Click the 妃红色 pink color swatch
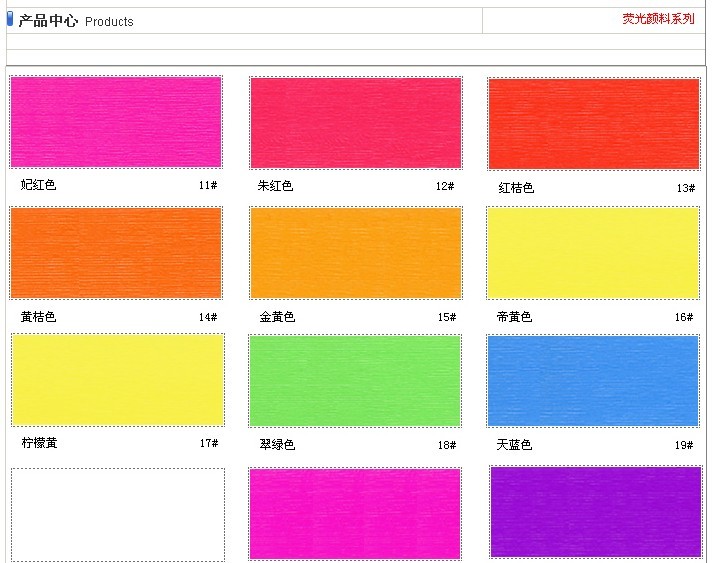This screenshot has height=563, width=719. tap(116, 122)
